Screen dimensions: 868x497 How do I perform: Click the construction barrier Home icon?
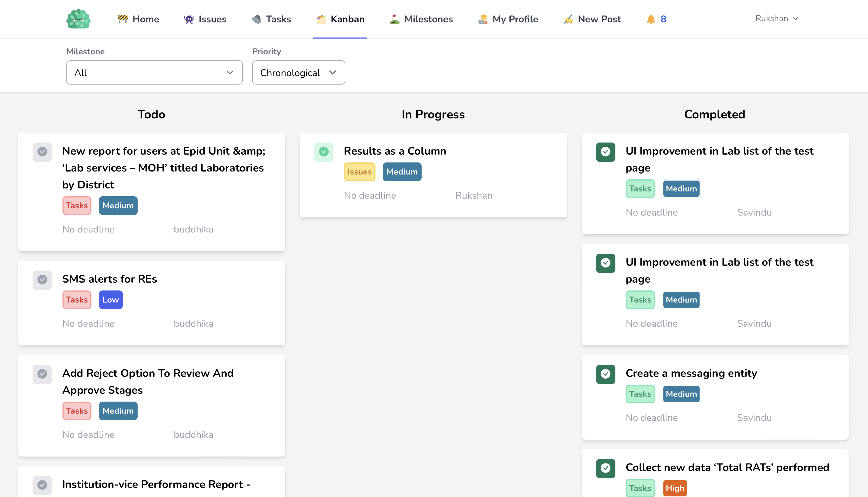[x=123, y=19]
